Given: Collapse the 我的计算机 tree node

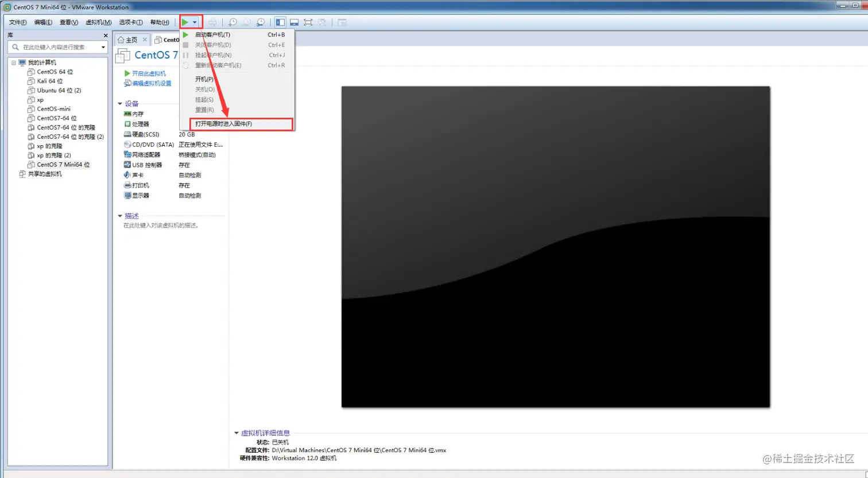Looking at the screenshot, I should pos(14,63).
